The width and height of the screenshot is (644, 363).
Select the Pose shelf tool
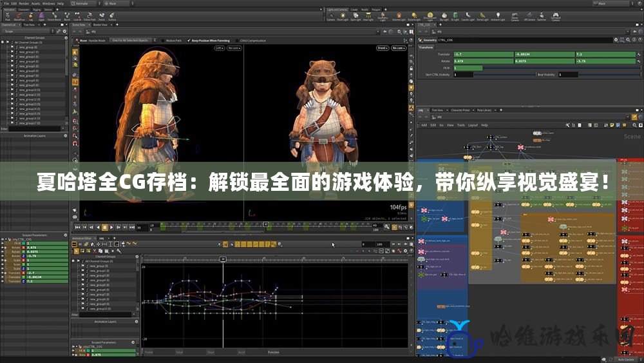(7, 17)
